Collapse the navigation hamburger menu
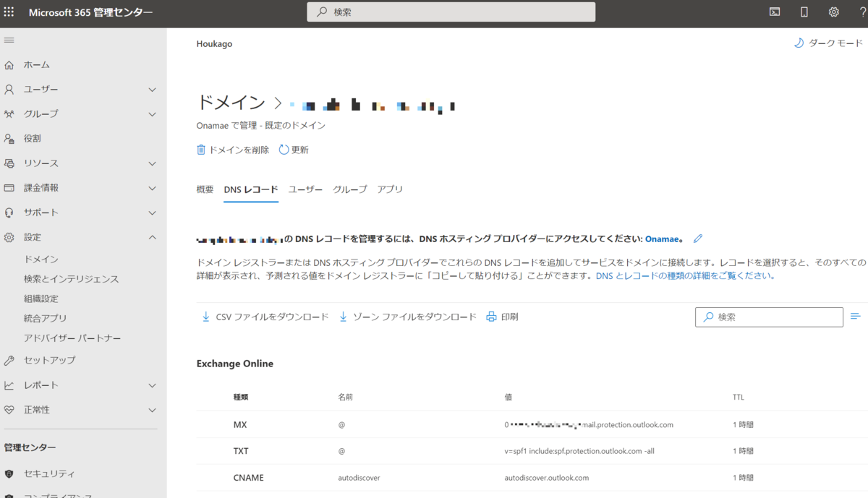The height and width of the screenshot is (498, 868). (9, 40)
